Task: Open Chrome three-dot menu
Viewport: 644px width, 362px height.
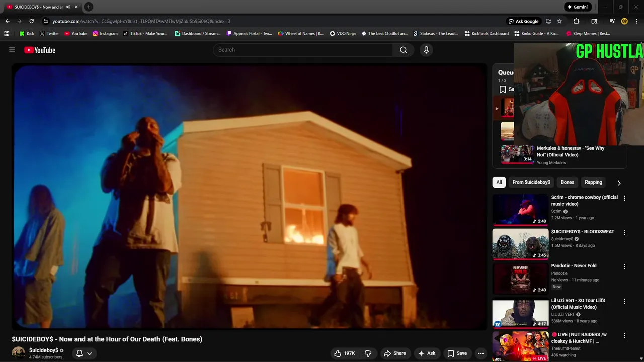Action: click(x=636, y=21)
